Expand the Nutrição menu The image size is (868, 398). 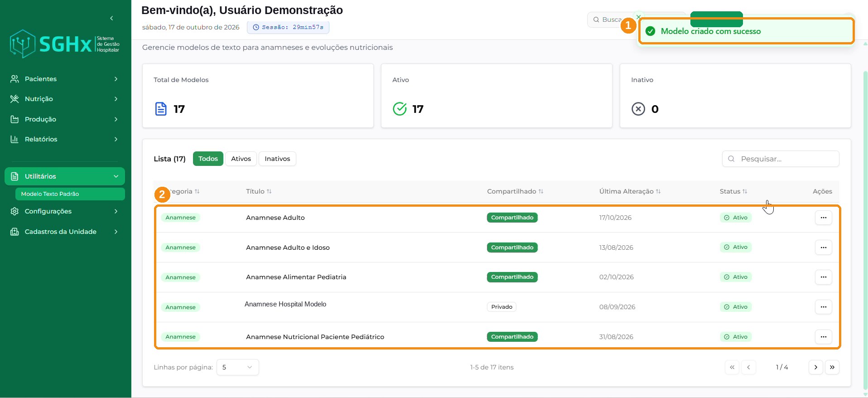click(65, 99)
